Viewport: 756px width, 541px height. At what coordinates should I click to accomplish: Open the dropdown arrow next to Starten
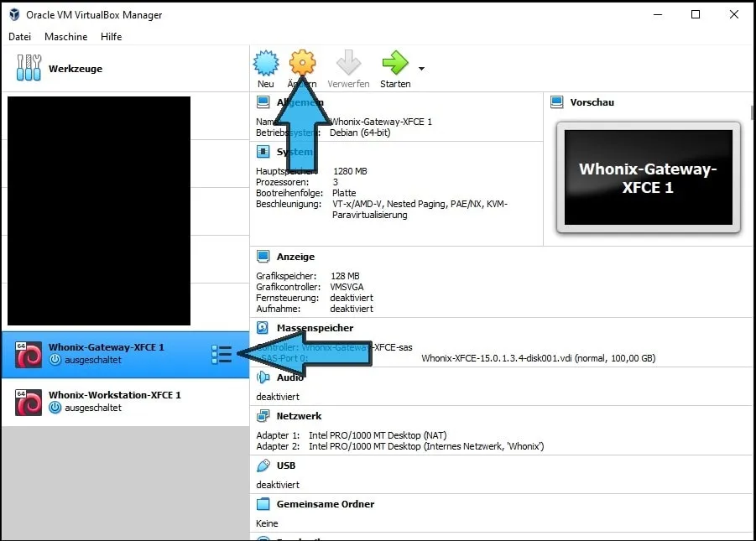[x=421, y=69]
